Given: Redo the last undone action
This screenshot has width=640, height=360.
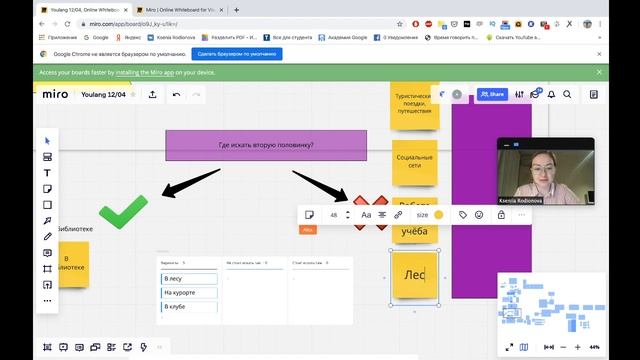Looking at the screenshot, I should click(196, 94).
